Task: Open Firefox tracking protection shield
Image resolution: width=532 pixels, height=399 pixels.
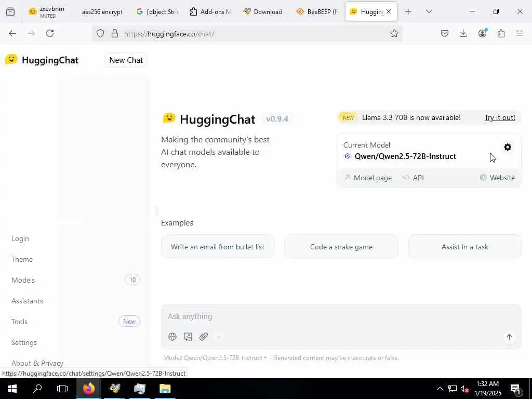Action: [100, 33]
